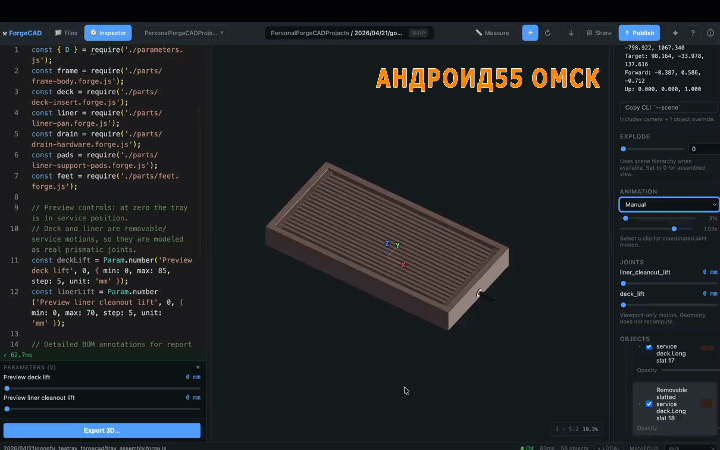Open the PersonalForgeCADProje... project dropdown
The image size is (720, 450).
184,33
